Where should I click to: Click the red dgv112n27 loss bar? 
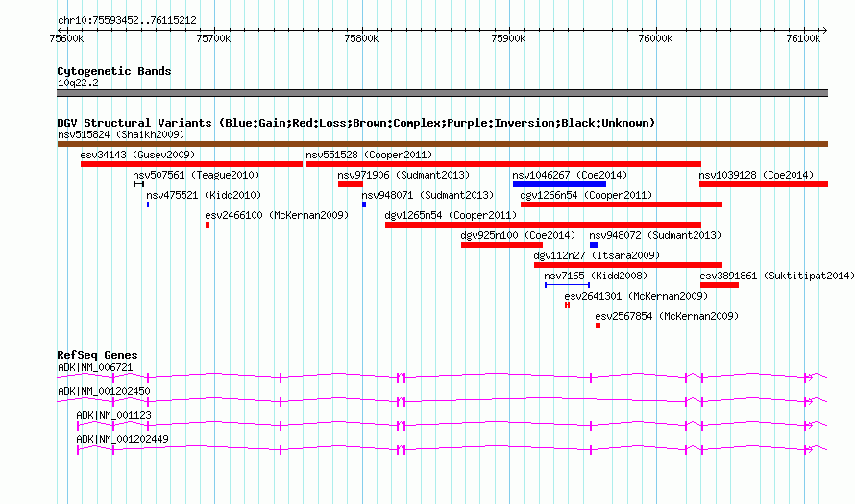coord(628,265)
